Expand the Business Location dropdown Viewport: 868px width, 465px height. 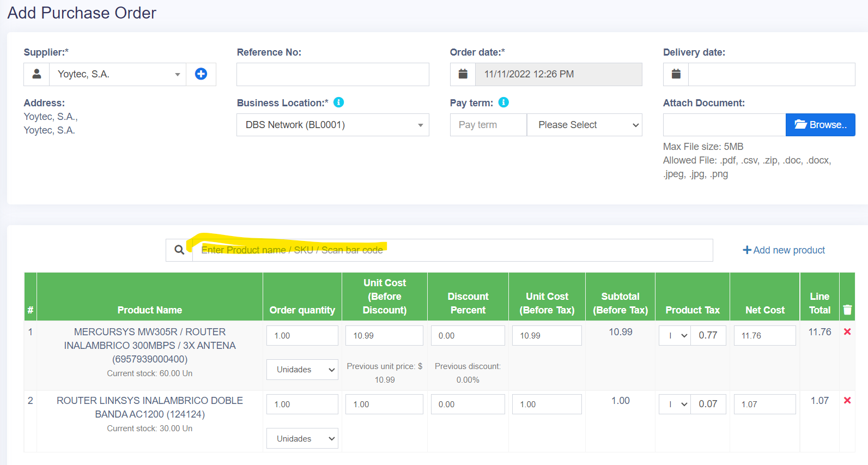[x=332, y=125]
